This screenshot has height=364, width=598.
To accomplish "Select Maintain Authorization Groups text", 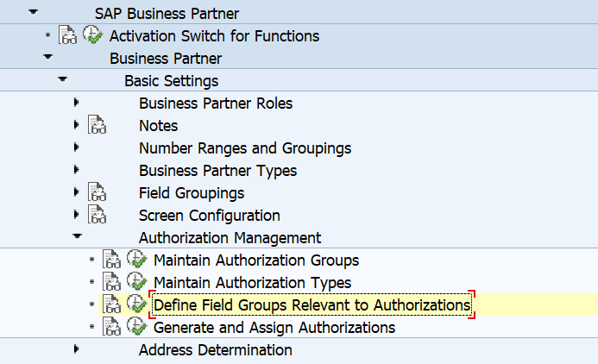I will point(256,261).
